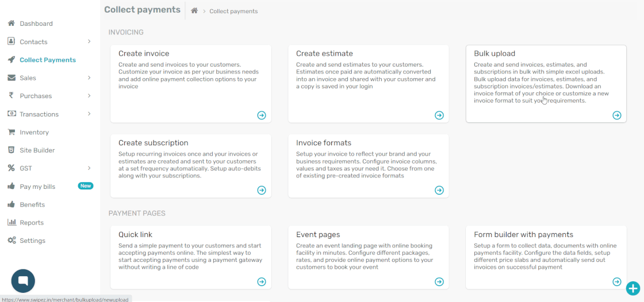
Task: Click the arrow icon on Create estimate card
Action: click(x=439, y=115)
